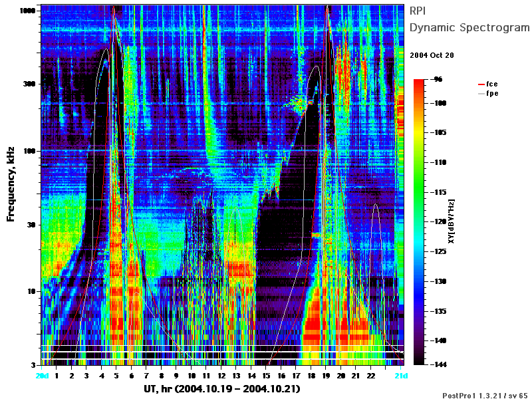
Task: Click the 12 hour tick on UT axis
Action: pyautogui.click(x=221, y=376)
